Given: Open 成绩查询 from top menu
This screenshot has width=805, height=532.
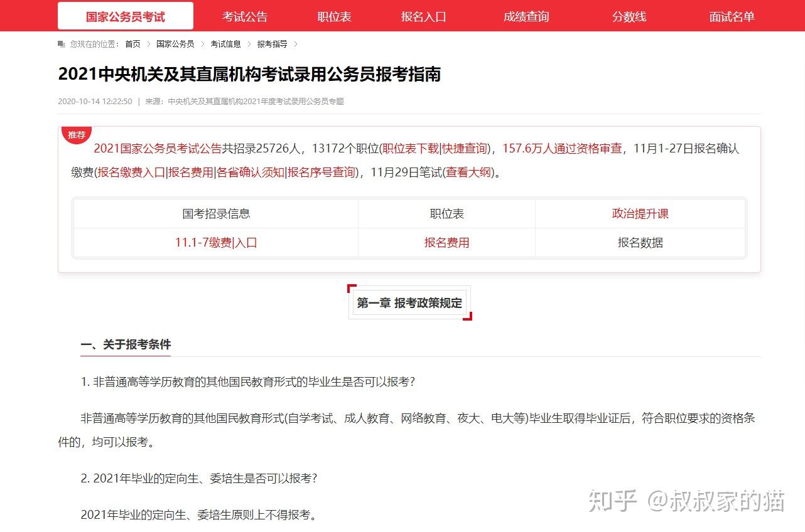Looking at the screenshot, I should pos(526,17).
